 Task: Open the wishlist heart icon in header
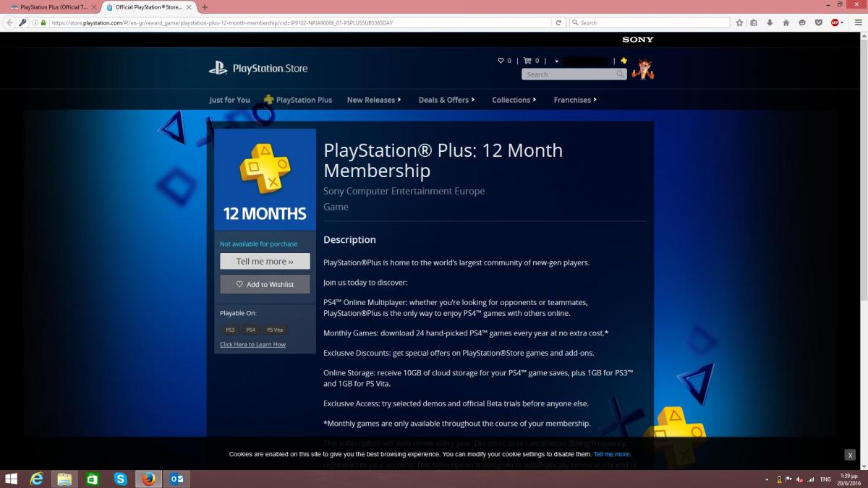(x=501, y=61)
